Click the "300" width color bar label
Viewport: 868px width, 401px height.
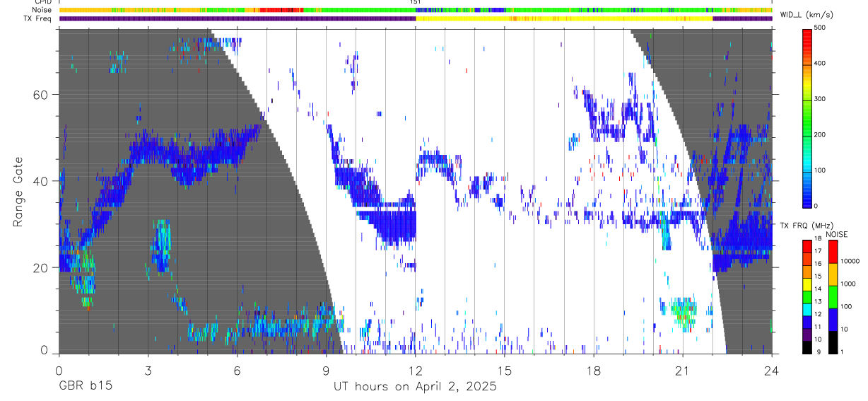821,99
